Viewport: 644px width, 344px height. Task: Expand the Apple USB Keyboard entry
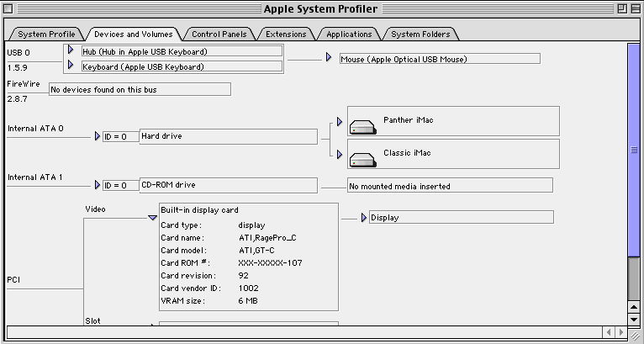coord(71,65)
